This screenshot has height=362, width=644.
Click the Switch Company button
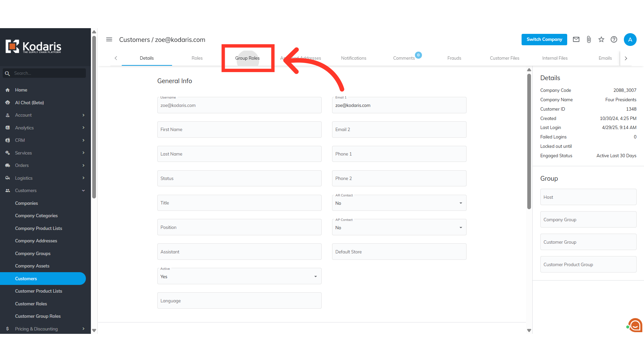click(x=544, y=40)
